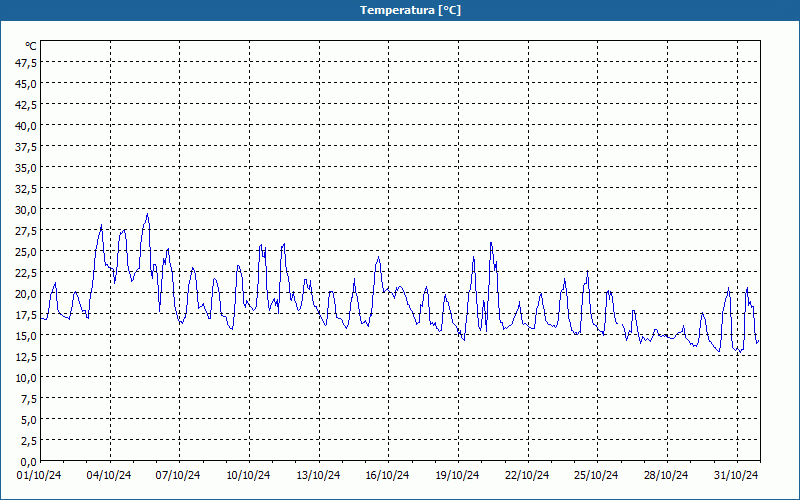Viewport: 800px width, 500px height.
Task: Select the 15,0 y-axis label
Action: 27,336
